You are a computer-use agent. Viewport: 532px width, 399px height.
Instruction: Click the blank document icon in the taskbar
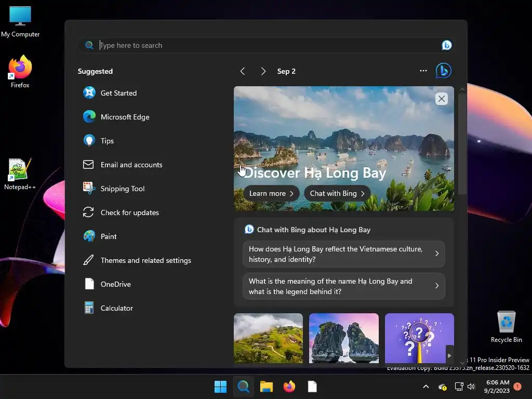click(312, 387)
